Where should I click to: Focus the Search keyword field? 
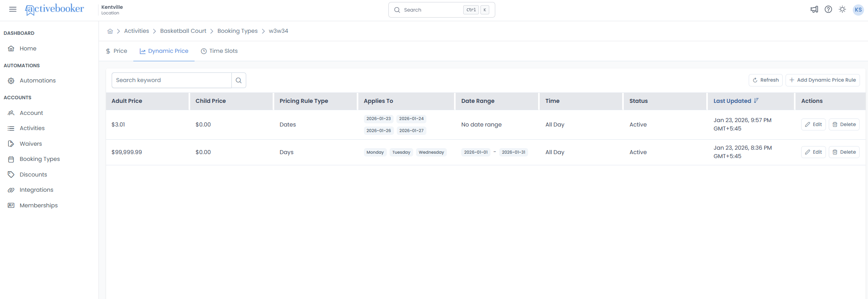pos(171,80)
